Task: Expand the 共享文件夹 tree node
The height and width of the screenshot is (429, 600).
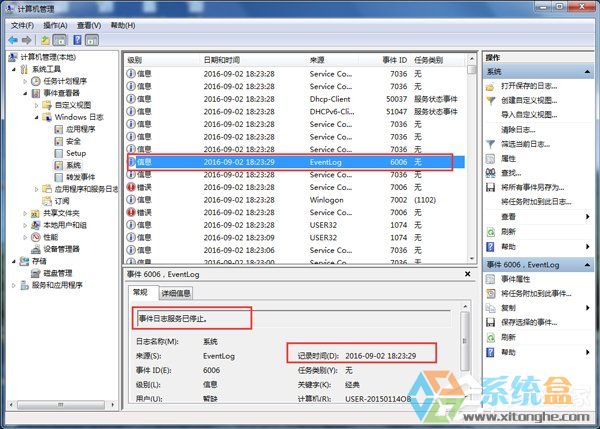Action: (x=25, y=213)
